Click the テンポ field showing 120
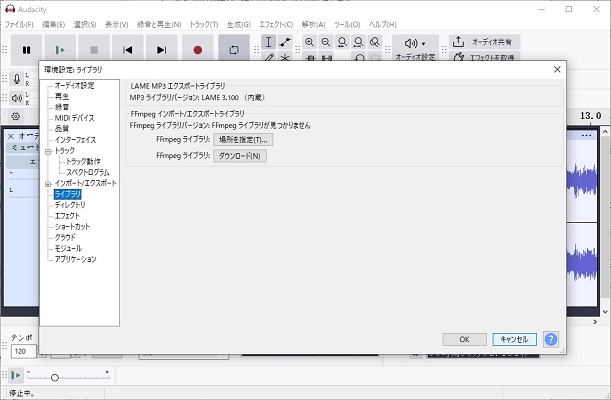 (x=23, y=351)
